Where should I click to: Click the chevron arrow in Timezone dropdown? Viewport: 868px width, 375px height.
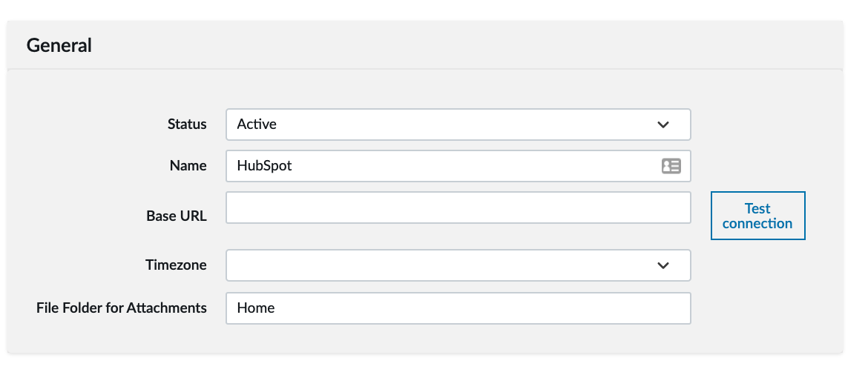pos(663,265)
